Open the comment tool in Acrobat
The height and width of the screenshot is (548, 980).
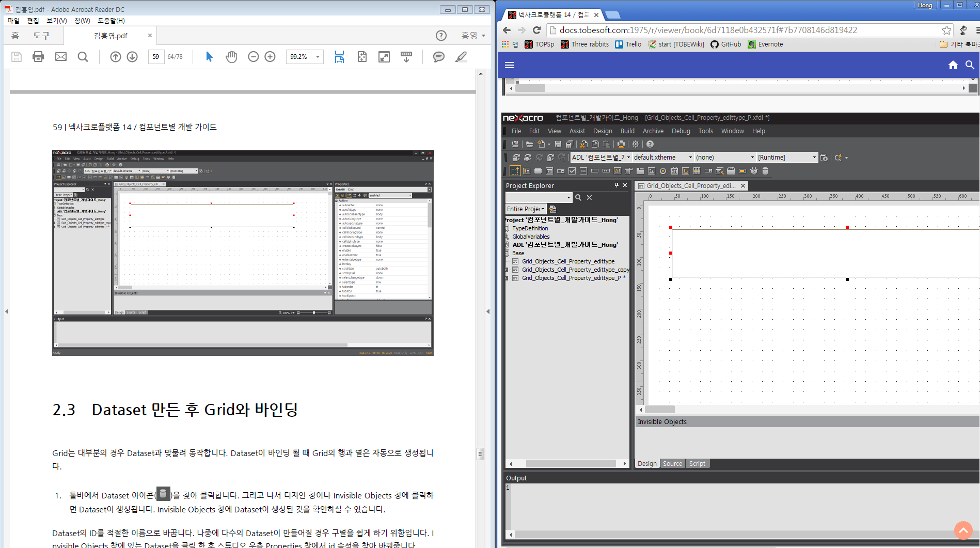click(x=439, y=57)
